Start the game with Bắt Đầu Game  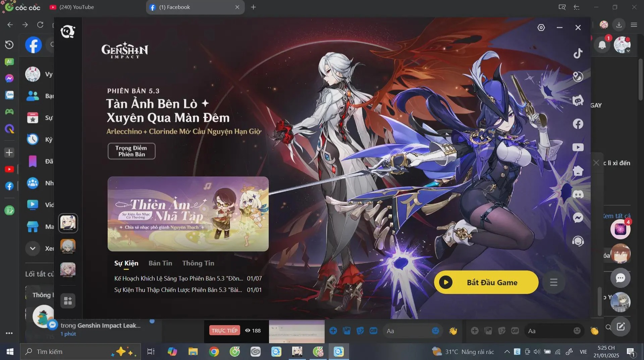[486, 282]
